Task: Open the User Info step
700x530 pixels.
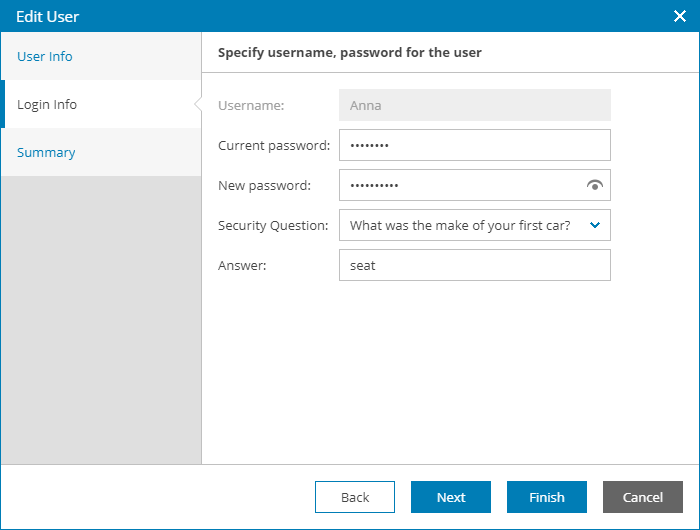Action: pyautogui.click(x=45, y=56)
